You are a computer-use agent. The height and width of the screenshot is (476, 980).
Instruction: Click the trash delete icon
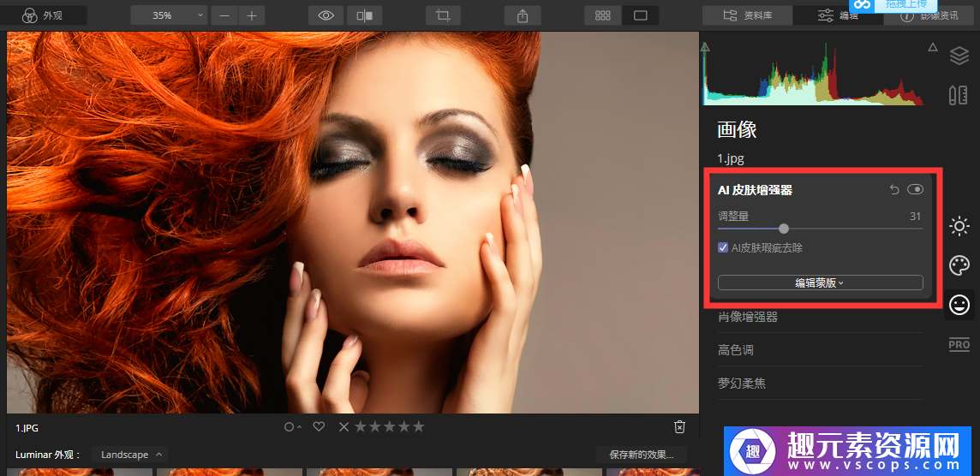pyautogui.click(x=679, y=426)
